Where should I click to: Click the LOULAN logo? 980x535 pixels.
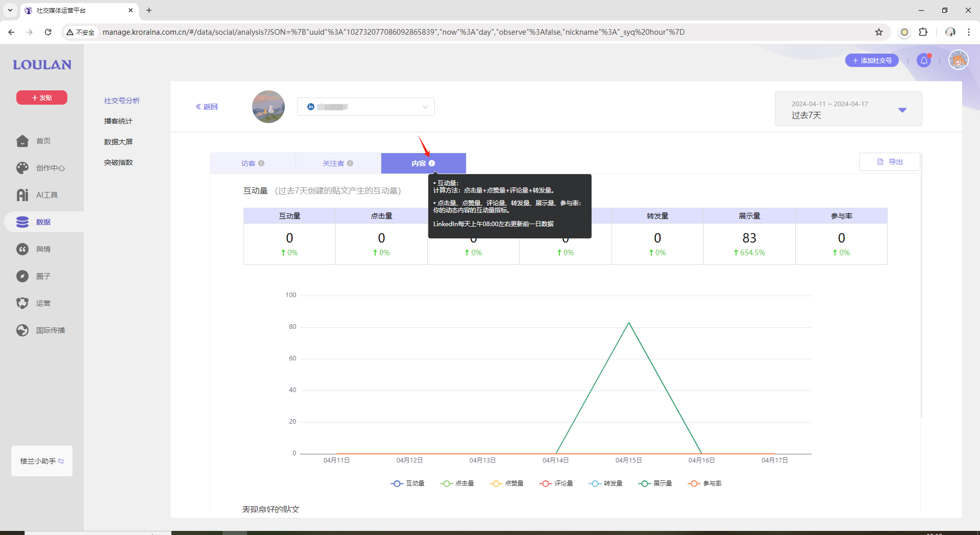tap(42, 65)
